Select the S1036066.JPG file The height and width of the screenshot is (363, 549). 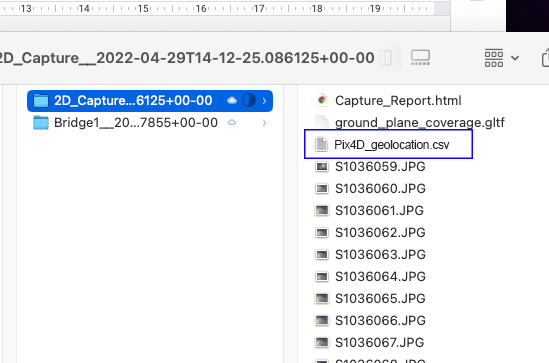[x=380, y=321]
